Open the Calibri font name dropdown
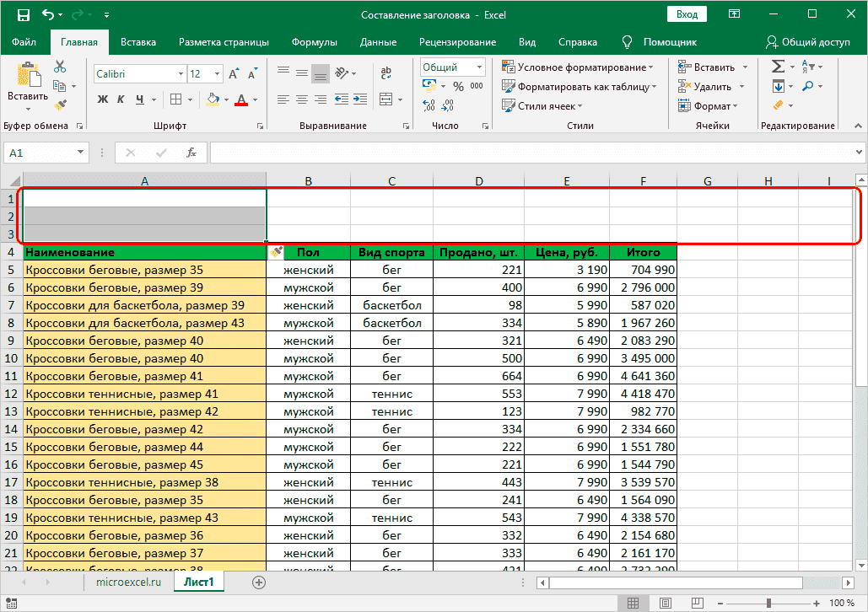The width and height of the screenshot is (868, 612). 179,74
